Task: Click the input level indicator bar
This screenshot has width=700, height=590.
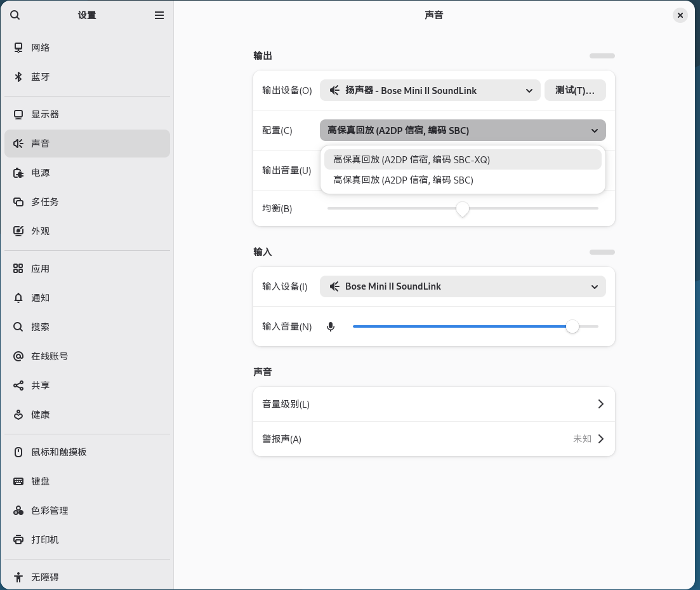Action: pos(602,252)
